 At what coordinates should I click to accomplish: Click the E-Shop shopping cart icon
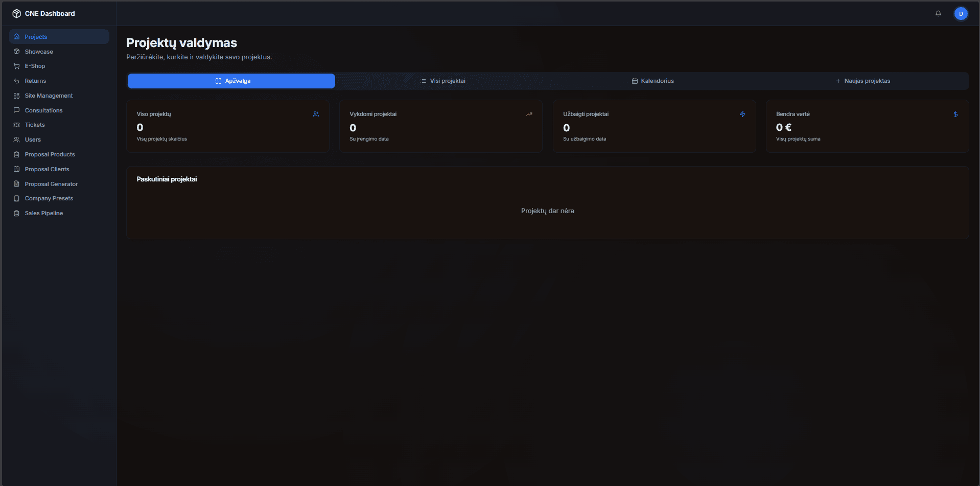tap(16, 66)
